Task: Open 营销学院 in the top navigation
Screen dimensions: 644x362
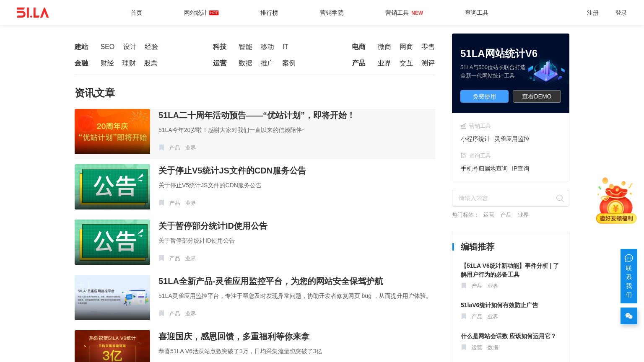Action: (x=332, y=13)
